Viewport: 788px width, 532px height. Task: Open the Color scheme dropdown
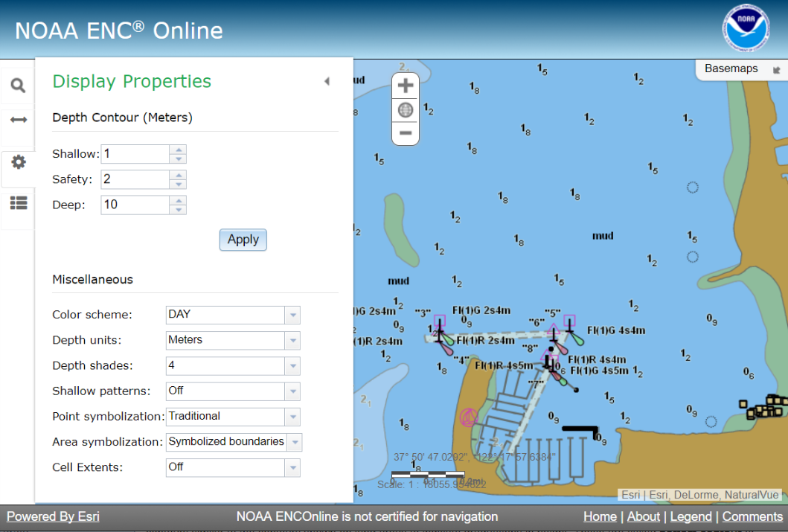click(x=292, y=315)
